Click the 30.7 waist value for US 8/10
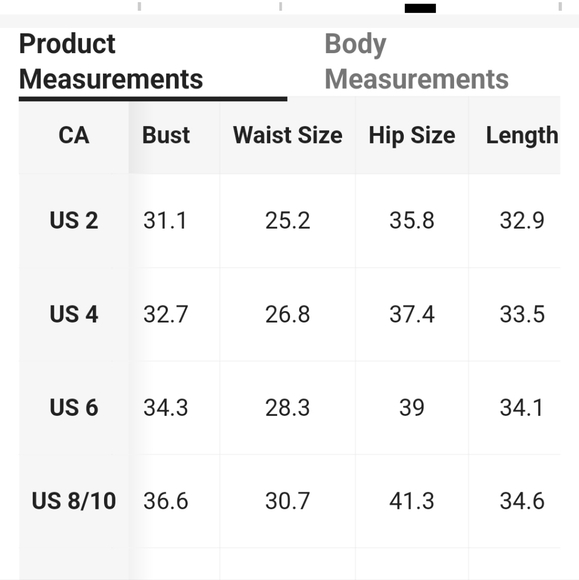 point(287,501)
